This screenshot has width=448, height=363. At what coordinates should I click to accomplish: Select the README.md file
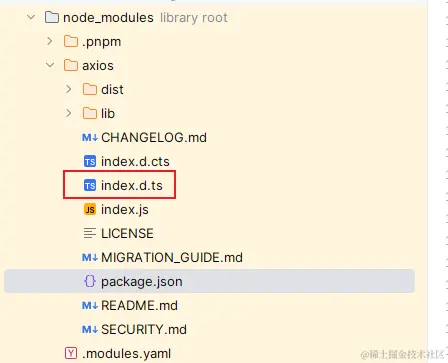[x=139, y=305]
